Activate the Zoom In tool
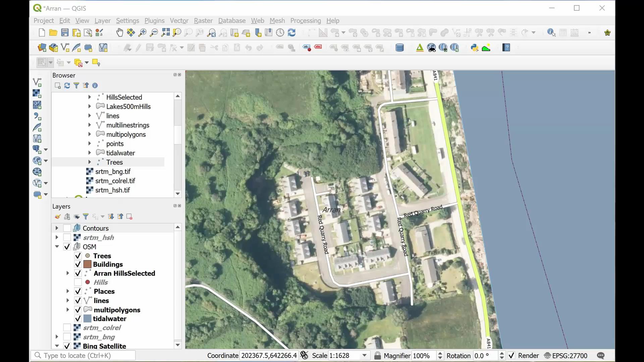Screen dimensions: 644x362 [142, 33]
